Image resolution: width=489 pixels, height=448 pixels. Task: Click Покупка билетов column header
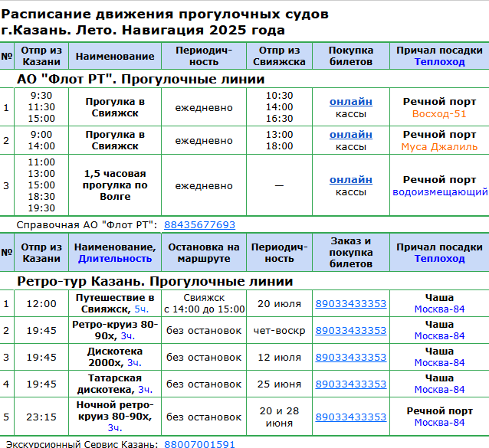(x=351, y=56)
